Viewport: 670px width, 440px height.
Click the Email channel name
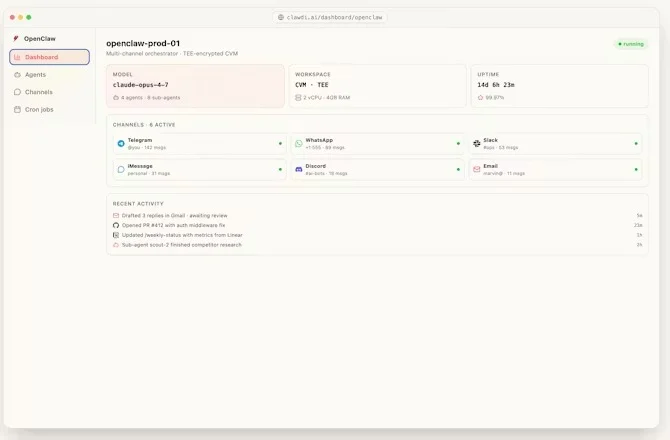click(491, 166)
